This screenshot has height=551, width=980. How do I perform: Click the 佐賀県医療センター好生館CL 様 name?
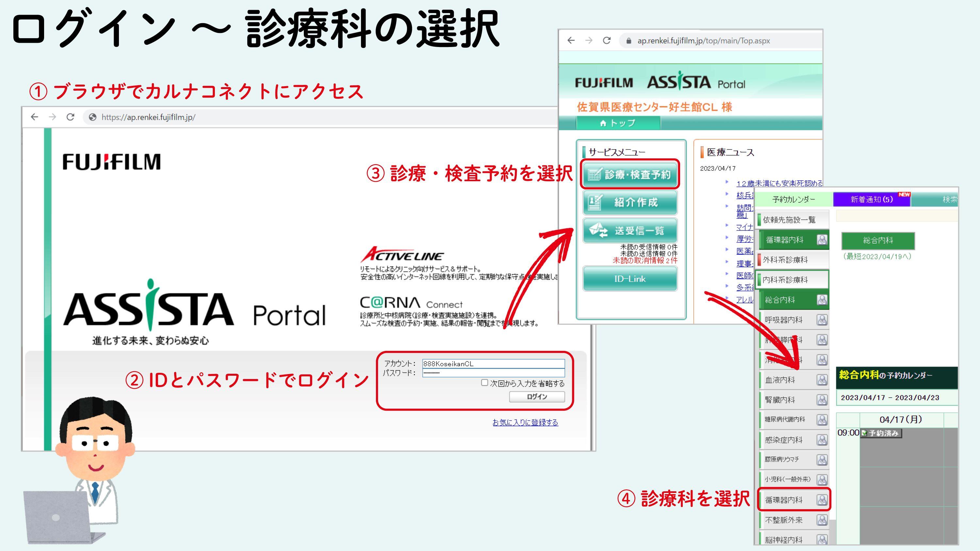[654, 107]
